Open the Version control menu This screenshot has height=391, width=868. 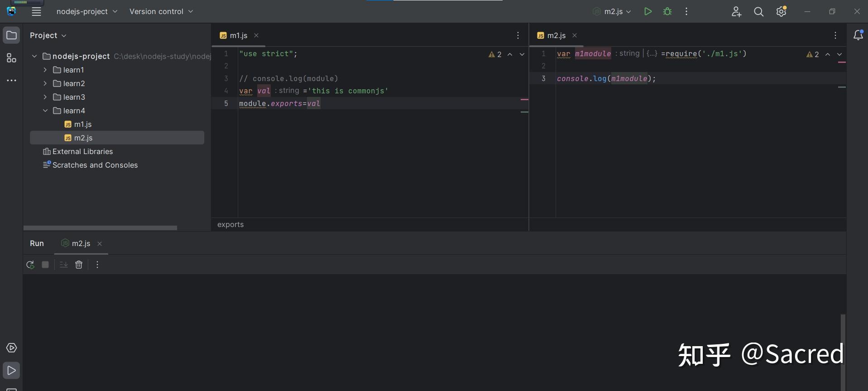coord(161,12)
